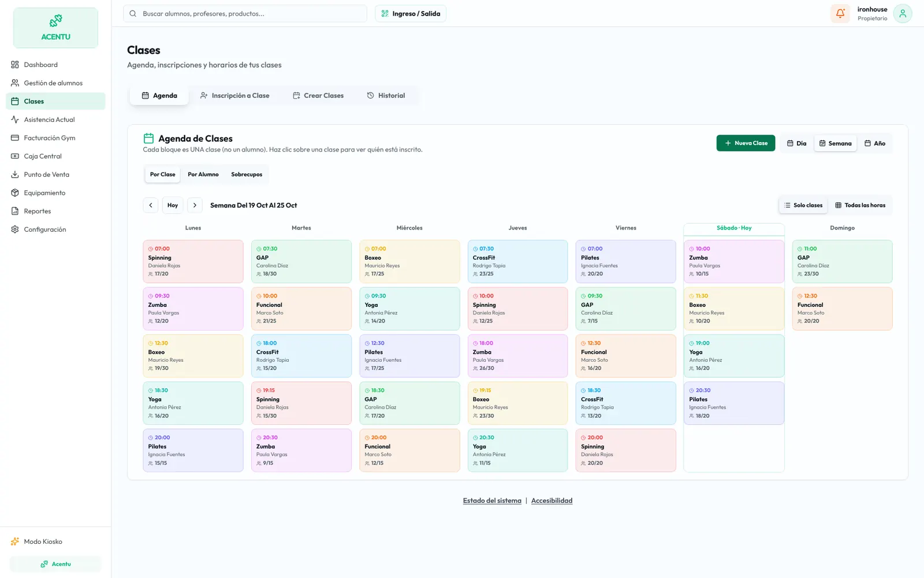Select the Sobrecupos filter tab

[x=247, y=175]
